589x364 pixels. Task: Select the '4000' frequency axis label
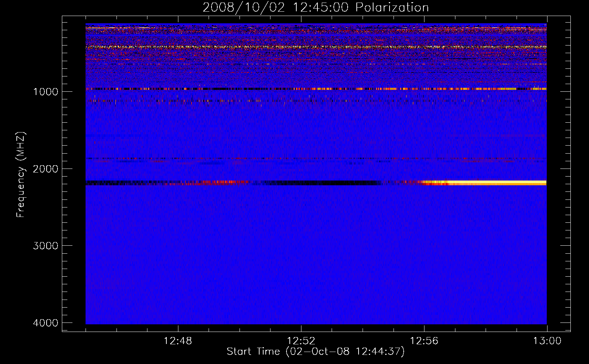click(x=46, y=323)
